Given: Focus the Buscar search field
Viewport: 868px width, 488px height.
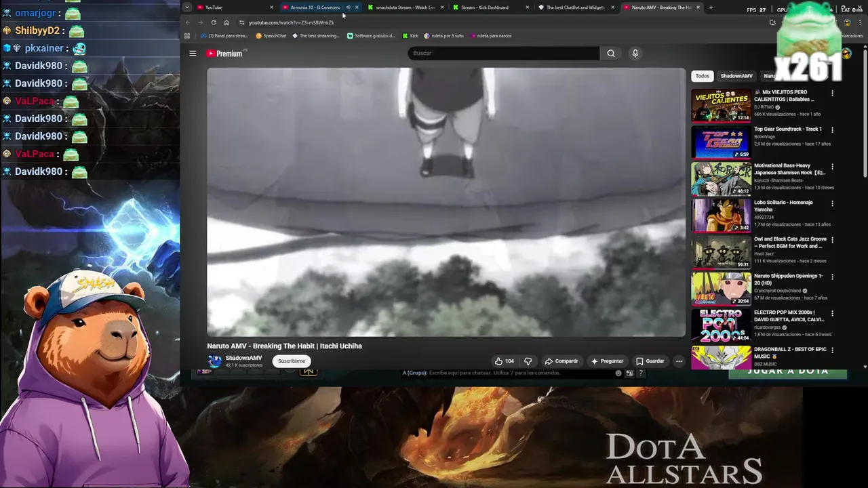Looking at the screenshot, I should [x=503, y=54].
